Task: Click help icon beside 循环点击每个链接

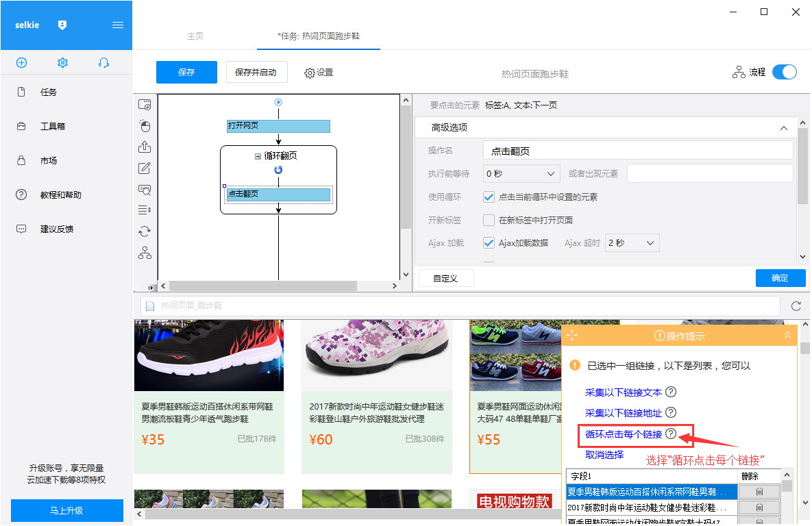Action: coord(671,434)
